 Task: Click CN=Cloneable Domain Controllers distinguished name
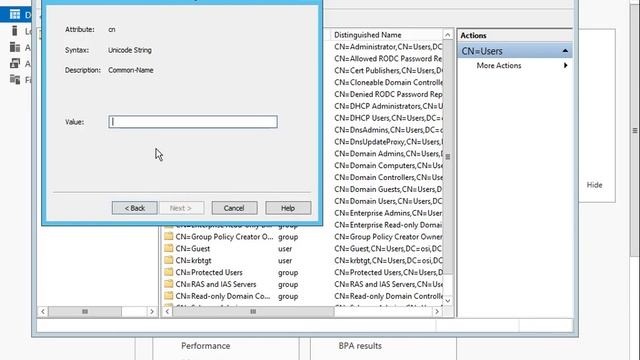[x=388, y=82]
